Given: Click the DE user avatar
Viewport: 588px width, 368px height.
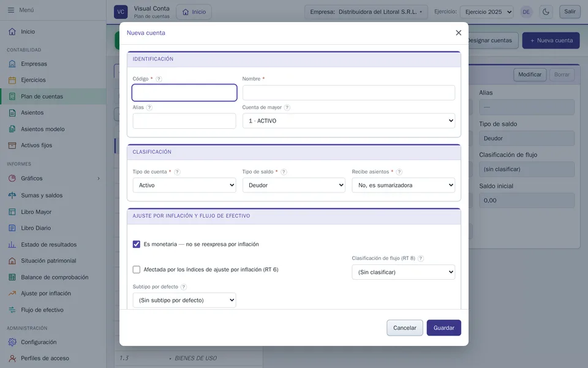Looking at the screenshot, I should pyautogui.click(x=526, y=12).
